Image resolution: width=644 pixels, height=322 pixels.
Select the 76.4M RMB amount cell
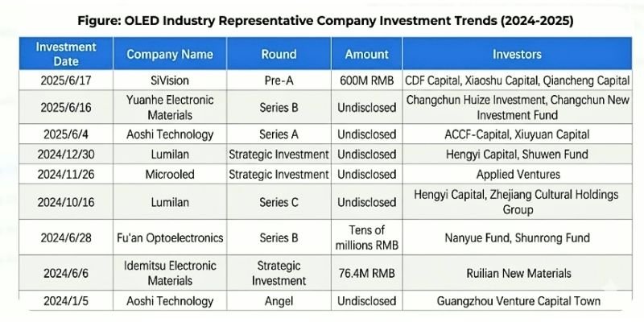pyautogui.click(x=366, y=273)
